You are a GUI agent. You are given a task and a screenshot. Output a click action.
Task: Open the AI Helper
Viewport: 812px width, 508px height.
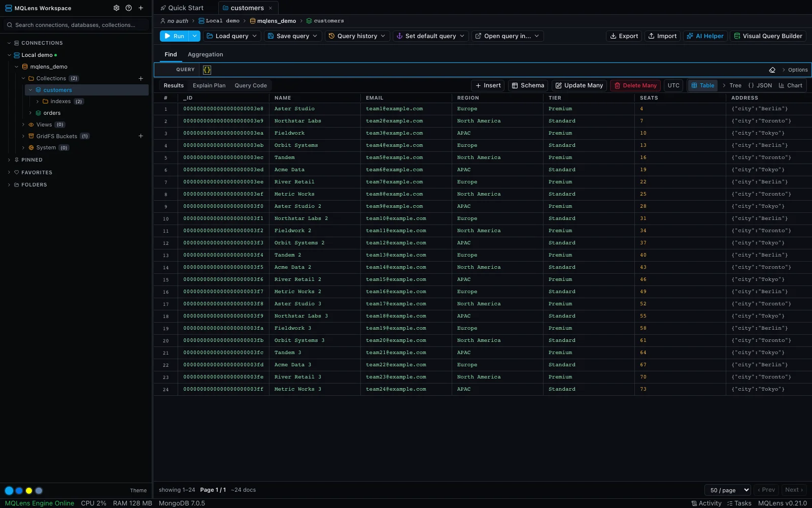pyautogui.click(x=705, y=36)
